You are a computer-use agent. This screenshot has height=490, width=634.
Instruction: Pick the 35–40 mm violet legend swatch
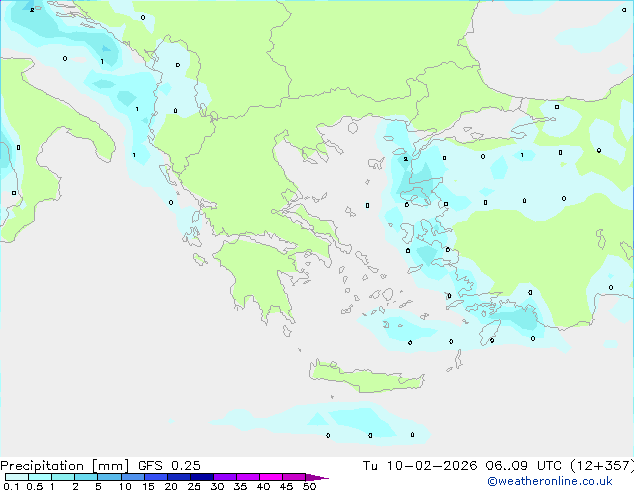point(247,477)
